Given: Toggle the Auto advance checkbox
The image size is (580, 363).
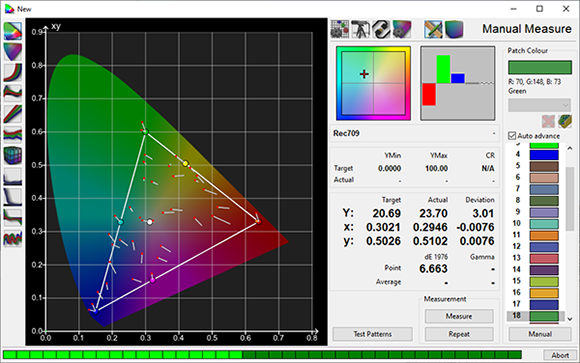Looking at the screenshot, I should click(512, 136).
